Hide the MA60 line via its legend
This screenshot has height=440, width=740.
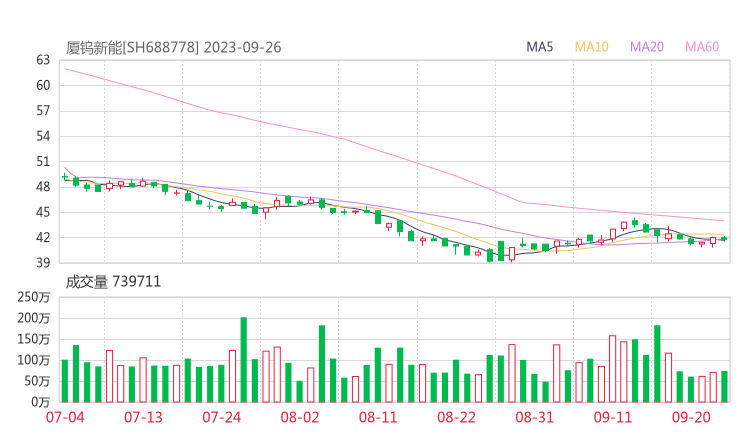(x=702, y=47)
